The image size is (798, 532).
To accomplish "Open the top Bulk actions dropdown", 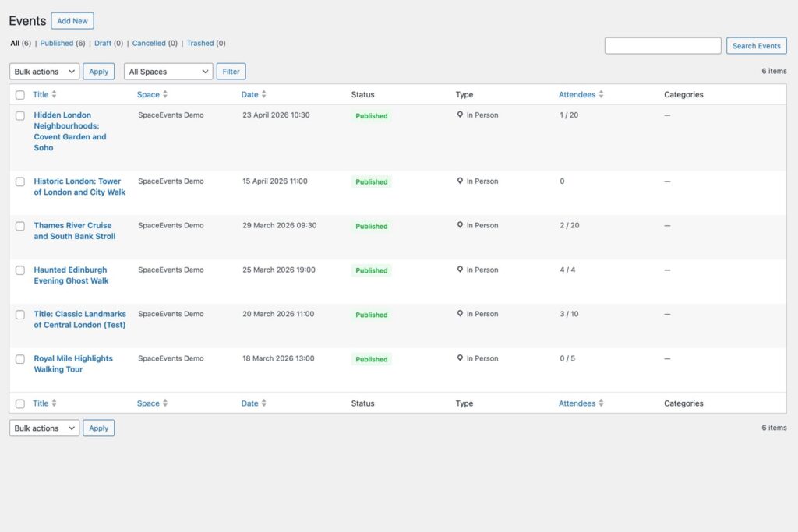I will click(44, 72).
